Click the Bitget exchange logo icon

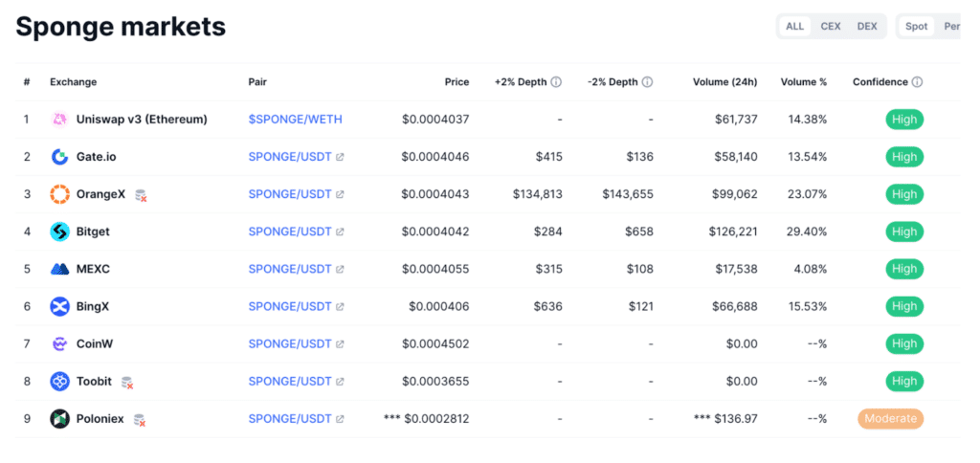59,231
